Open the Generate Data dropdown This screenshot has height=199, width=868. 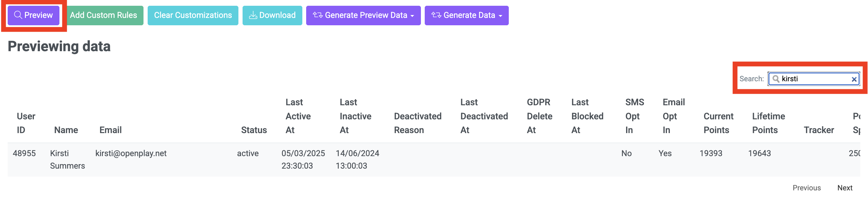point(467,15)
